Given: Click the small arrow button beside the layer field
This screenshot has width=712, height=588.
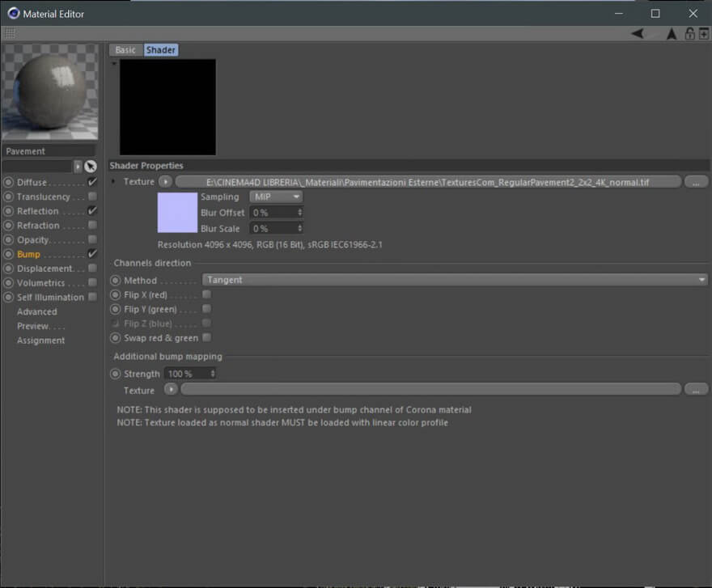Looking at the screenshot, I should click(78, 166).
